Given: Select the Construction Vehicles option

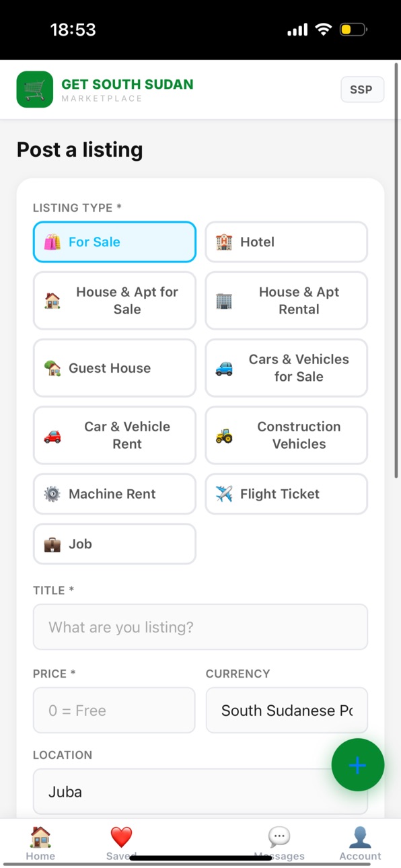Looking at the screenshot, I should point(287,435).
